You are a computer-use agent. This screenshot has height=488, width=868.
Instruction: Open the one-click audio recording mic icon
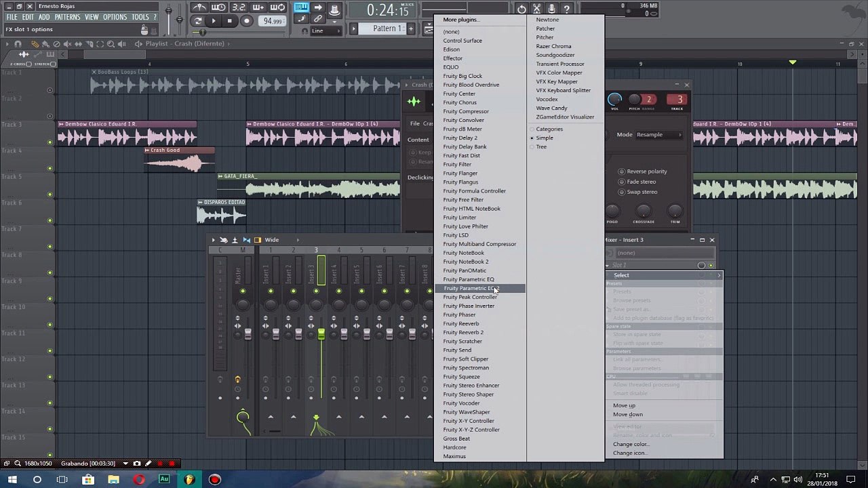coord(551,9)
